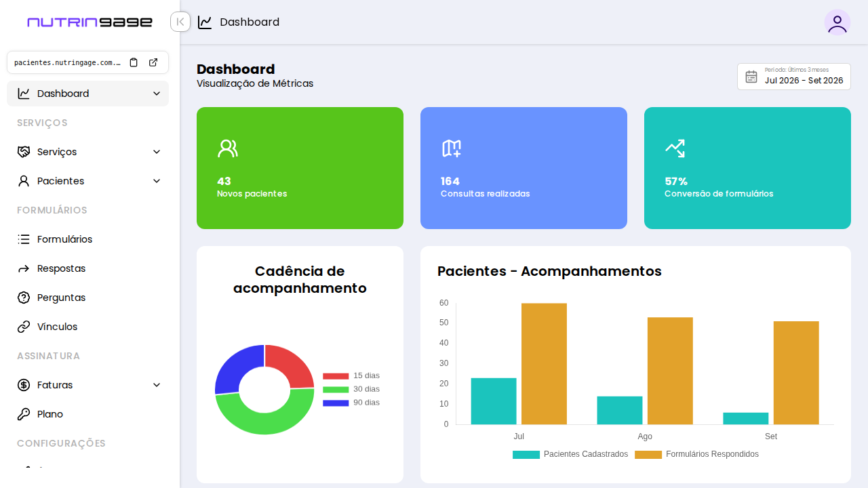Open the period selector Jul 2026 - Set 2026
Viewport: 868px width, 488px height.
(794, 77)
